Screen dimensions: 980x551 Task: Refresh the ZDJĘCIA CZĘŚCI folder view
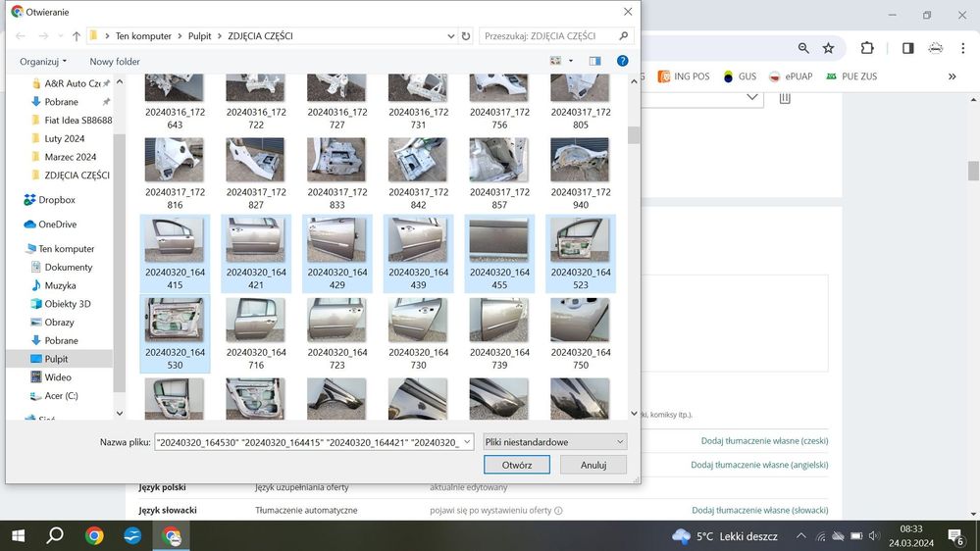(465, 36)
